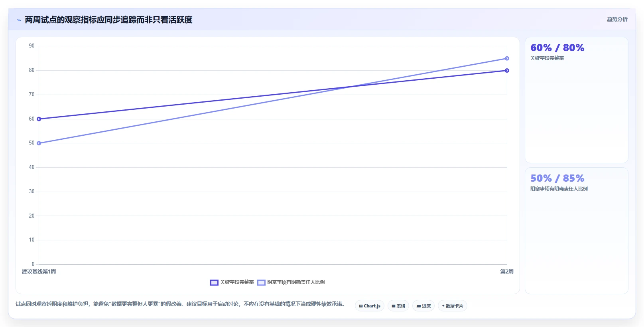
Task: Toggle the 关键字段完整率 legend item
Action: pos(232,282)
